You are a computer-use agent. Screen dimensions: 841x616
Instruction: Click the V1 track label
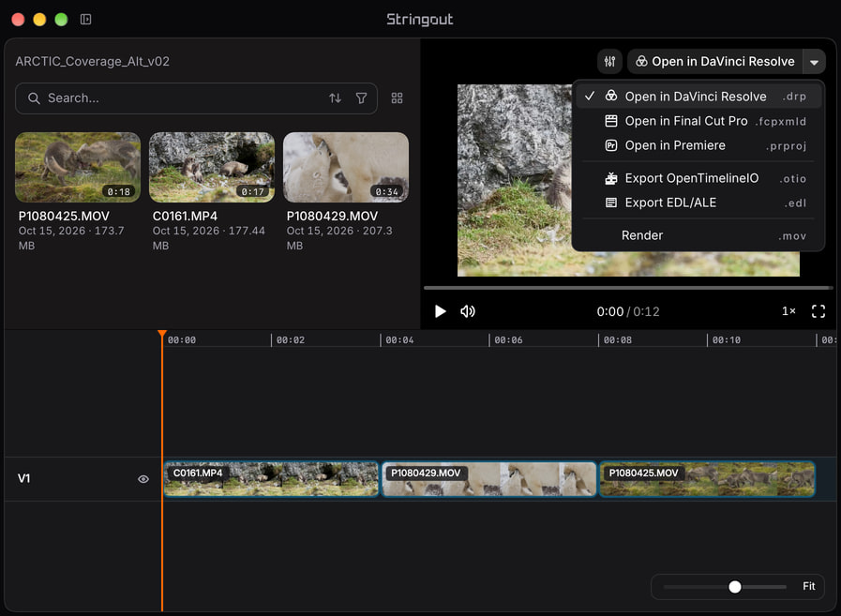pos(24,478)
